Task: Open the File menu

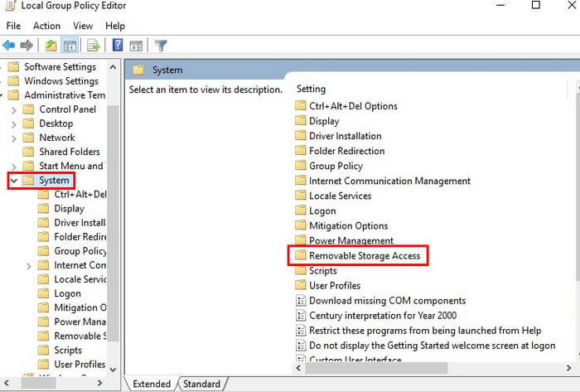Action: (13, 26)
